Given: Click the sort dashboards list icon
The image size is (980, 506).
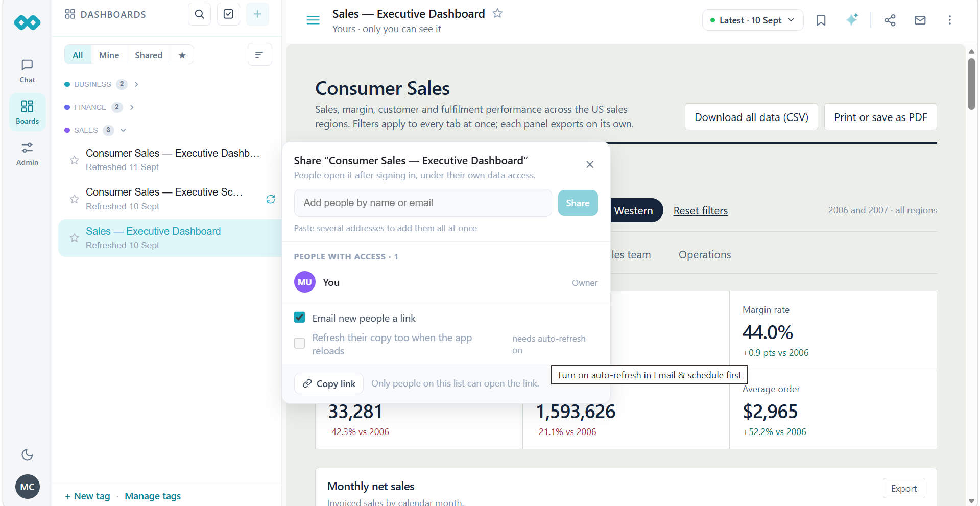Looking at the screenshot, I should click(259, 55).
